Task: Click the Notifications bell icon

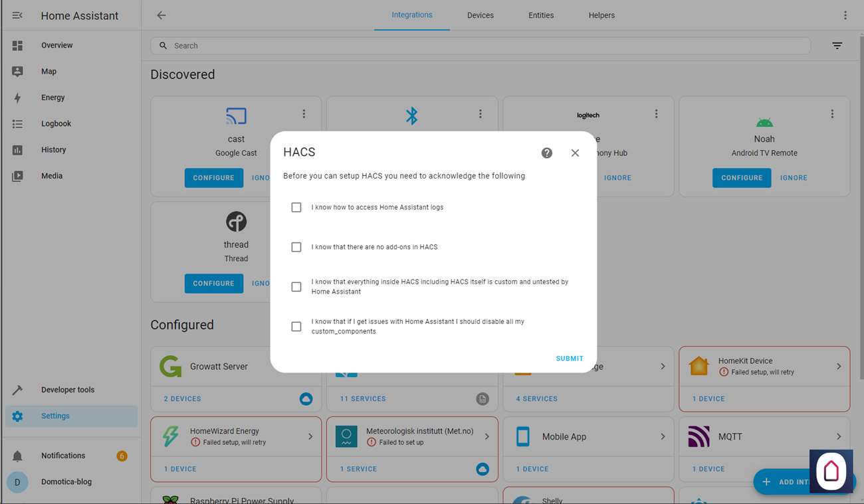Action: tap(17, 456)
